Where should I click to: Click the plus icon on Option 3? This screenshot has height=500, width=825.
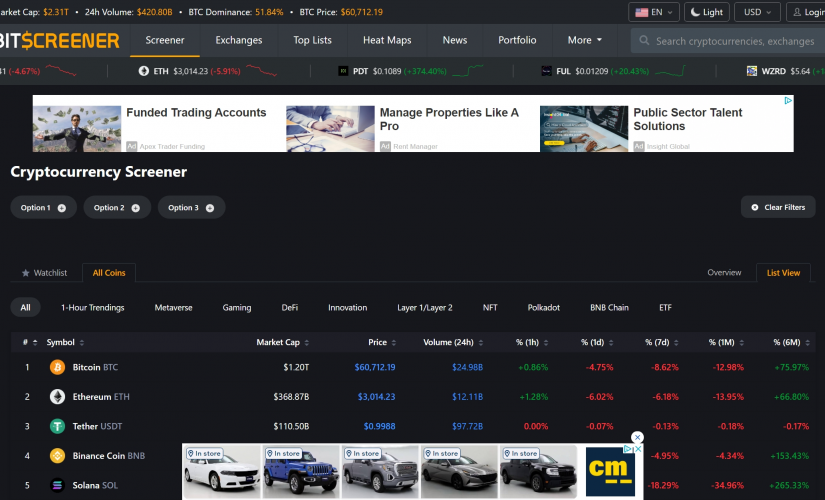(x=210, y=208)
